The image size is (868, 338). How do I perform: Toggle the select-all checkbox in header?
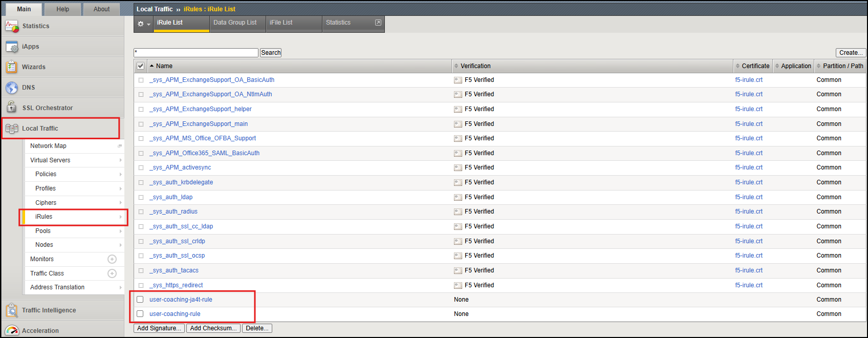click(140, 66)
